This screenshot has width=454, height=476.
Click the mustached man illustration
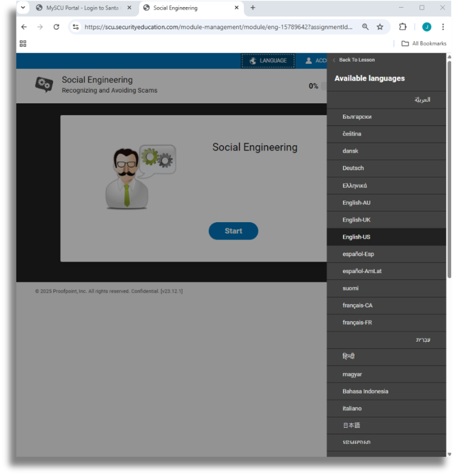click(127, 179)
